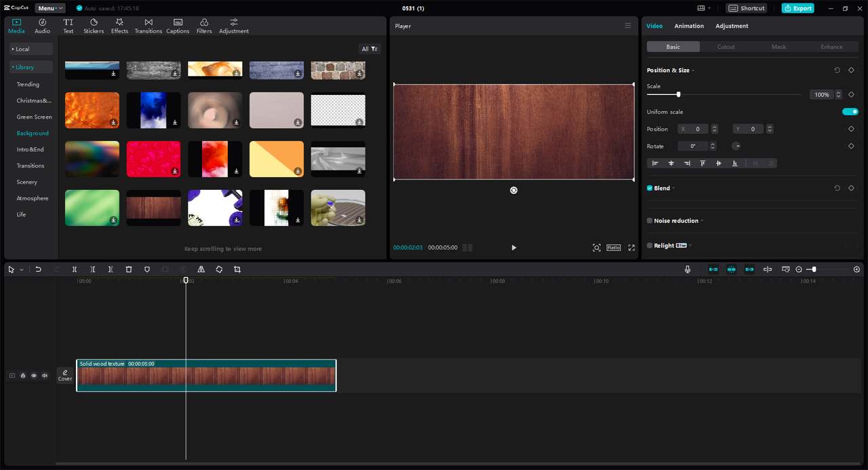868x470 pixels.
Task: Open the Player hamburger menu
Action: pyautogui.click(x=628, y=26)
